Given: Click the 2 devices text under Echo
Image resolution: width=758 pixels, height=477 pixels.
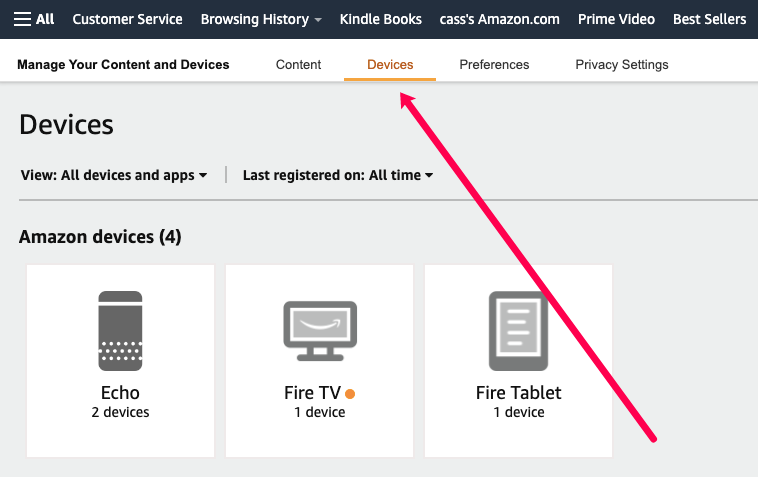Looking at the screenshot, I should (x=120, y=412).
